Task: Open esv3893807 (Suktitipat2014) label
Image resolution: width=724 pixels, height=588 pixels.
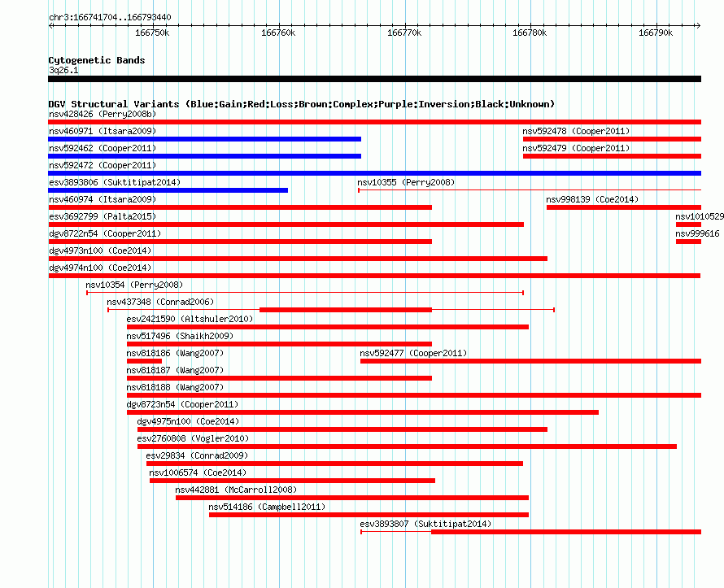Action: coord(425,524)
